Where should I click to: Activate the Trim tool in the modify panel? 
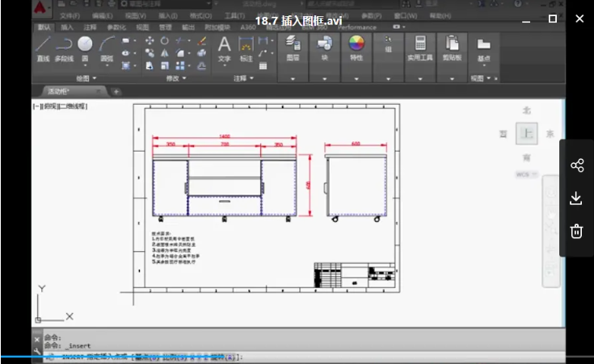tap(179, 40)
